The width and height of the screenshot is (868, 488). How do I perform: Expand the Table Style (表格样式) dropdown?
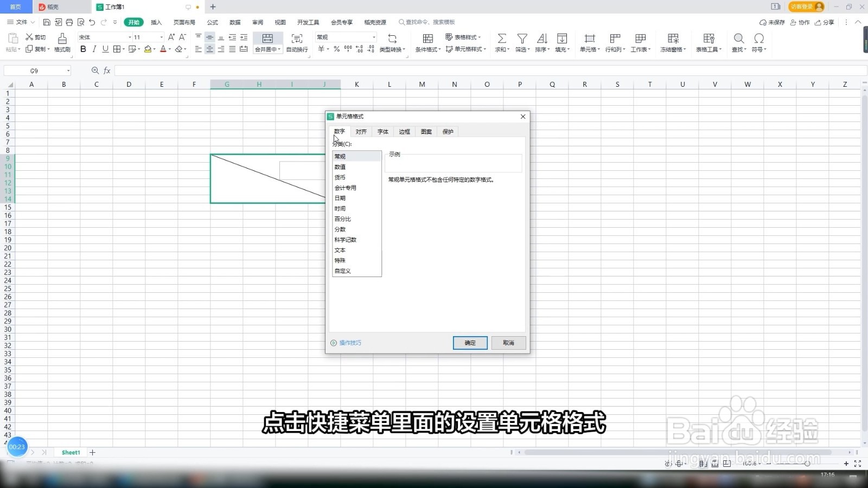point(480,37)
